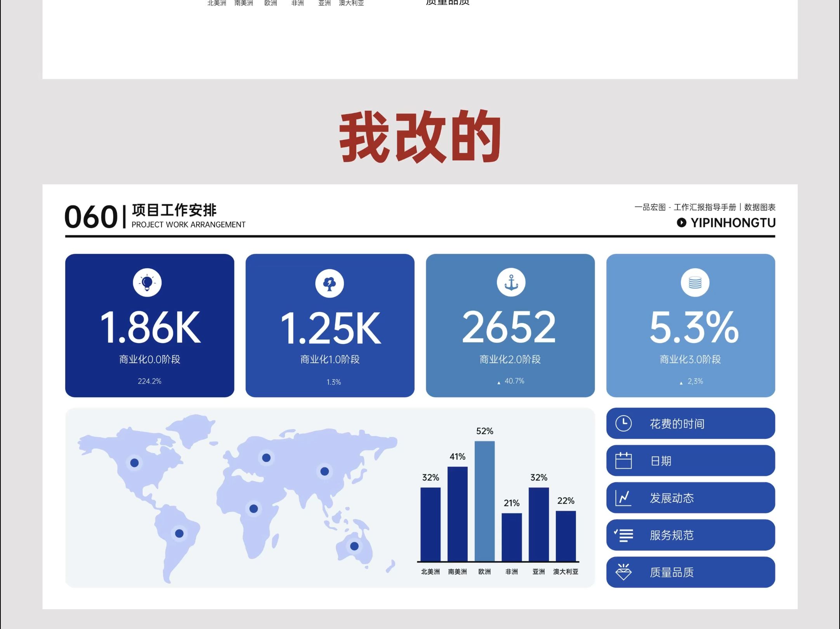Image resolution: width=840 pixels, height=629 pixels.
Task: Select the Europe map marker dot
Action: pyautogui.click(x=266, y=458)
